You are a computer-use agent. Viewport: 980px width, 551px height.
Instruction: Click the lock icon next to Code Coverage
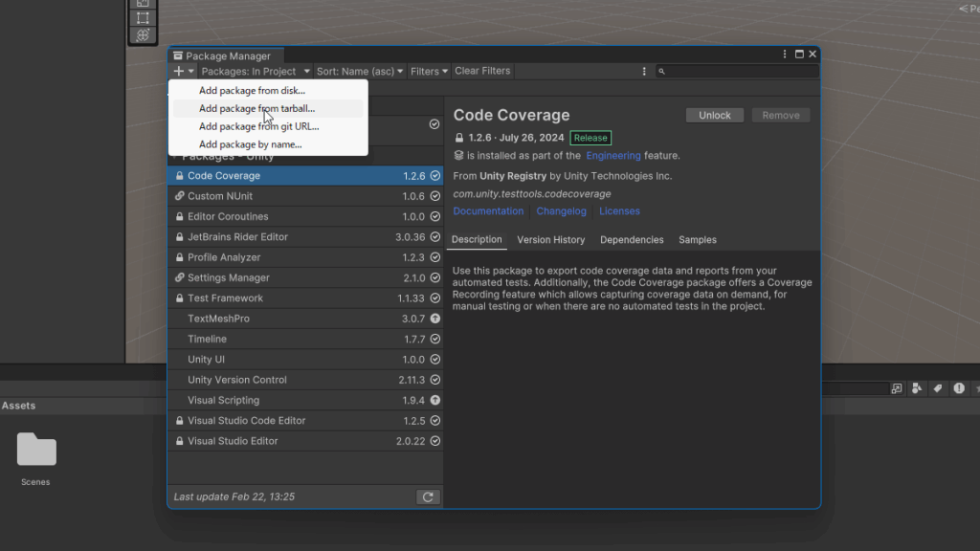179,176
